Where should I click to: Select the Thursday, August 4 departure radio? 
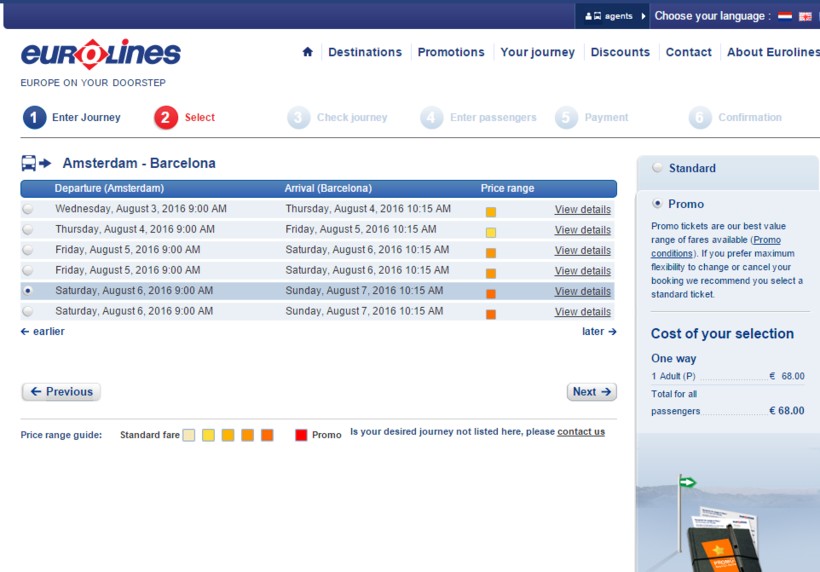coord(28,230)
